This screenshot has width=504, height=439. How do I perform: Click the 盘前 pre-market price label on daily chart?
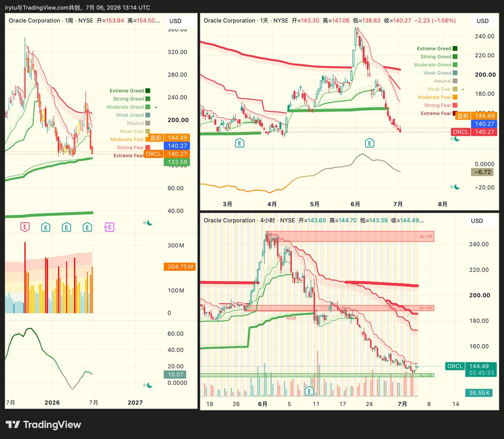pos(463,115)
